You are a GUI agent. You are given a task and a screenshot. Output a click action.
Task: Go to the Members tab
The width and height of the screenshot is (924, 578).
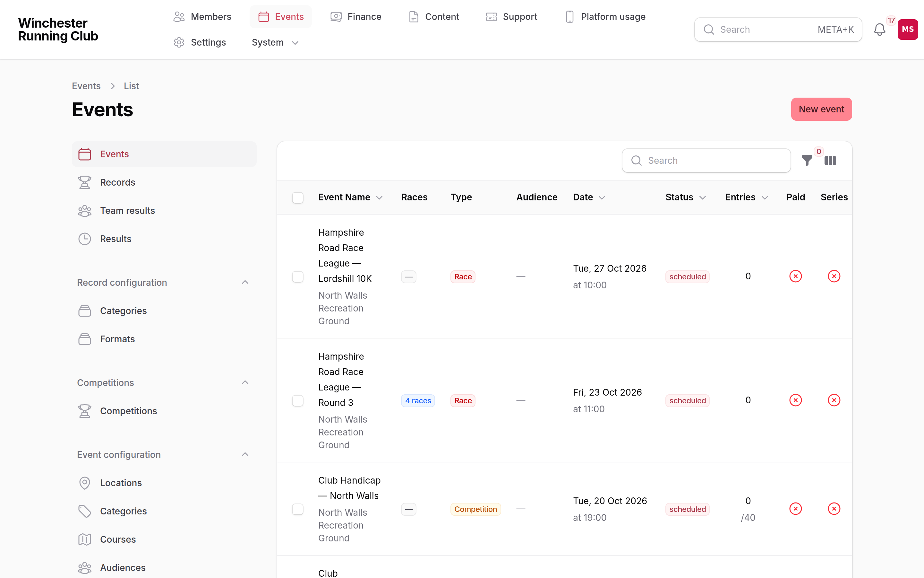[x=202, y=17]
